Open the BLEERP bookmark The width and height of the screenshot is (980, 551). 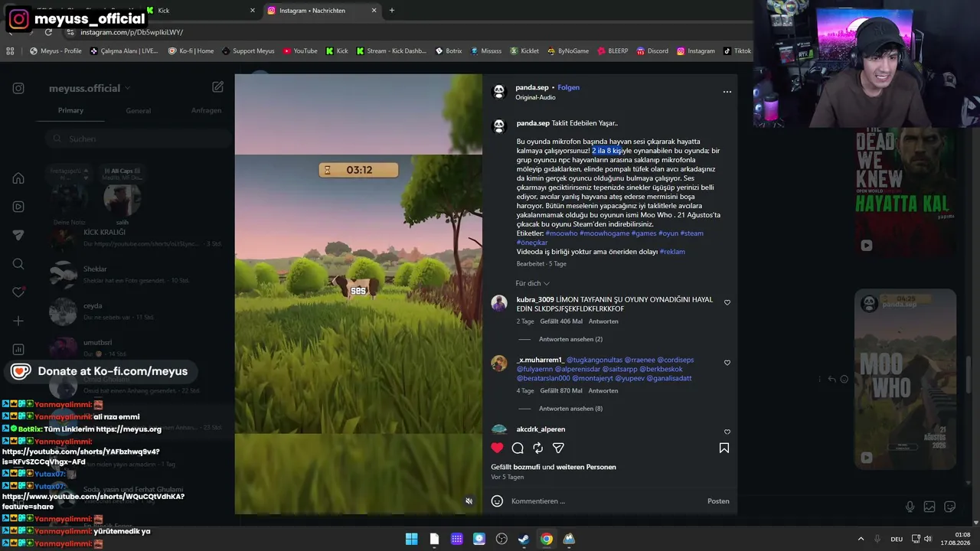pos(612,51)
